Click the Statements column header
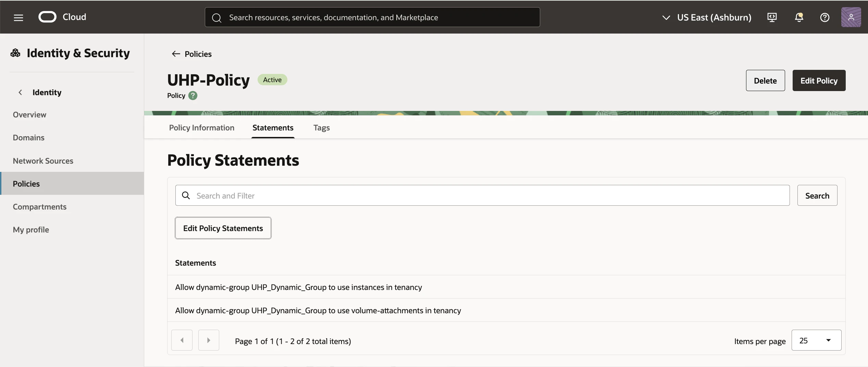Viewport: 868px width, 367px height. [196, 263]
